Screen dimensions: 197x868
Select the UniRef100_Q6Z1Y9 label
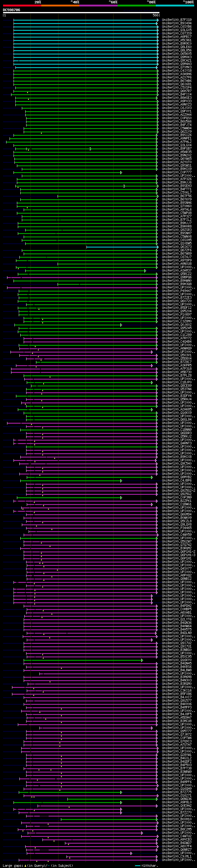tap(177, 132)
